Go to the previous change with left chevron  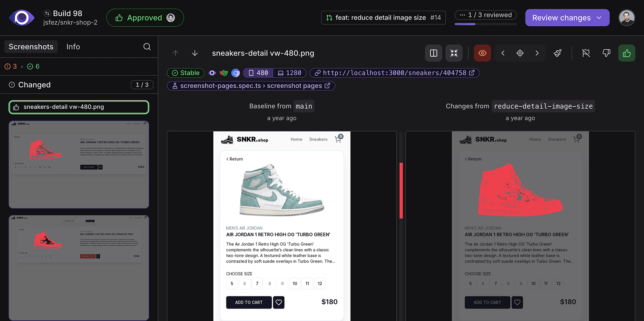(x=503, y=53)
